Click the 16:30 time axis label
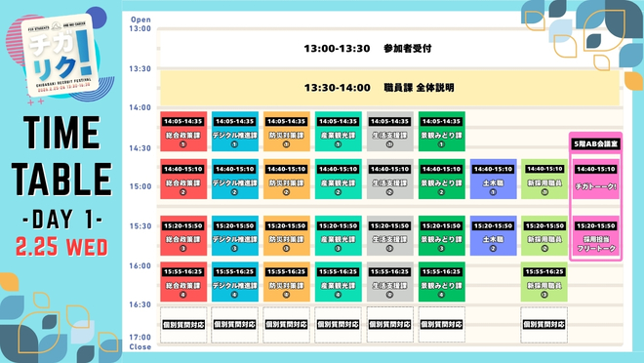644x363 pixels. click(141, 304)
